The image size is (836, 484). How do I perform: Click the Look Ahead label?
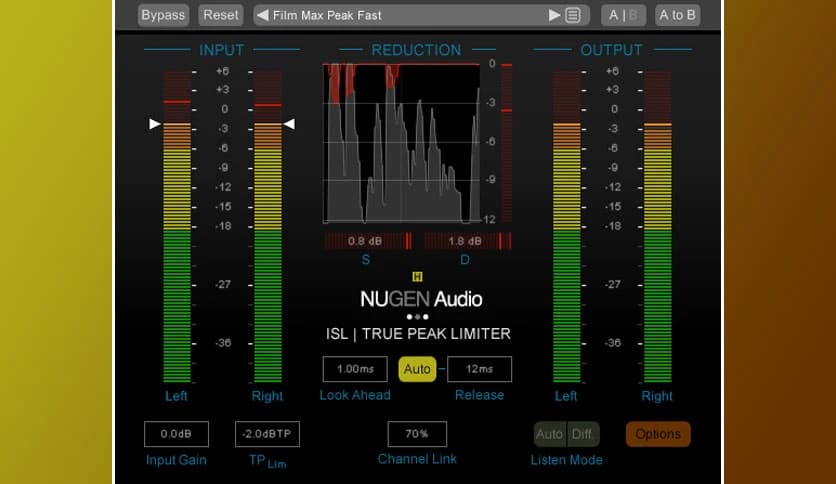tap(355, 395)
